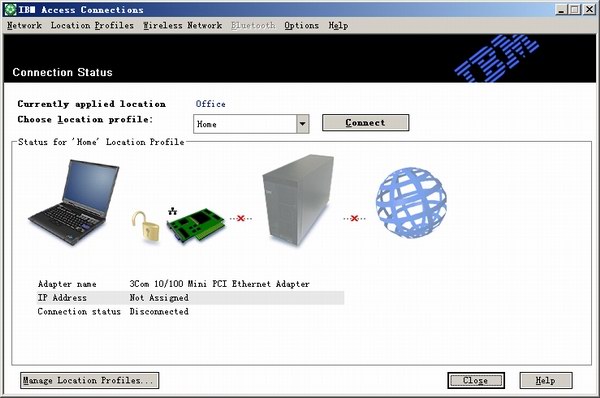The width and height of the screenshot is (600, 398).
Task: Click Manage Location Profiles button
Action: pyautogui.click(x=90, y=380)
